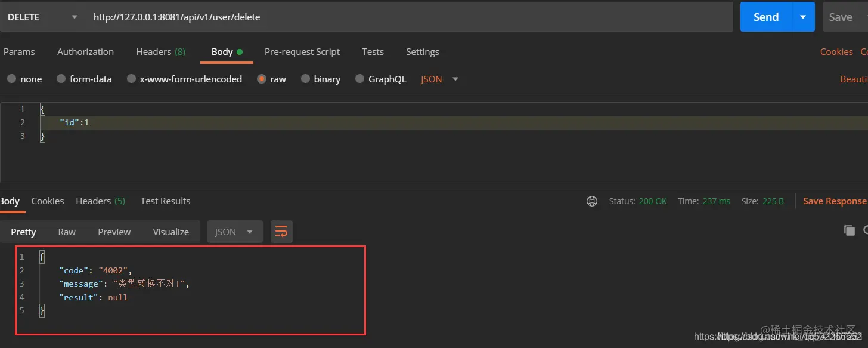
Task: Open the request Settings tab
Action: pyautogui.click(x=422, y=52)
